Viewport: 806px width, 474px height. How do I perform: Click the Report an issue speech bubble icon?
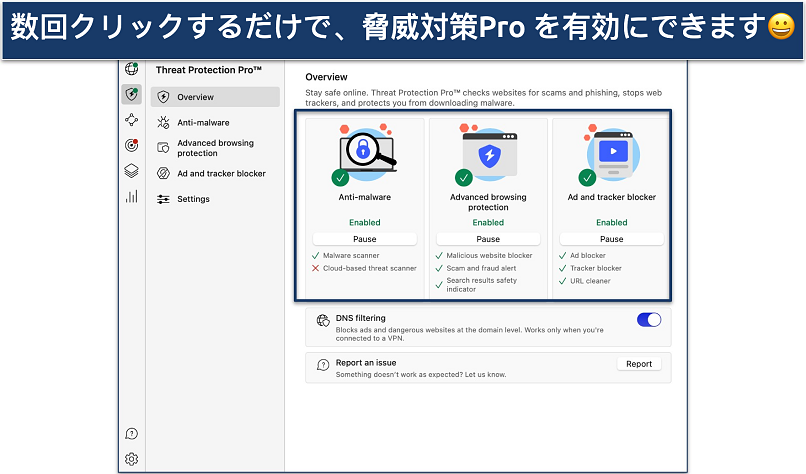(323, 365)
